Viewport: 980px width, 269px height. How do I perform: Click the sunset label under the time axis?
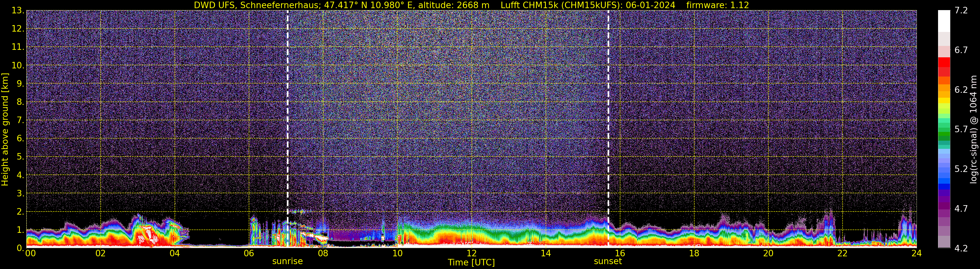click(x=608, y=262)
